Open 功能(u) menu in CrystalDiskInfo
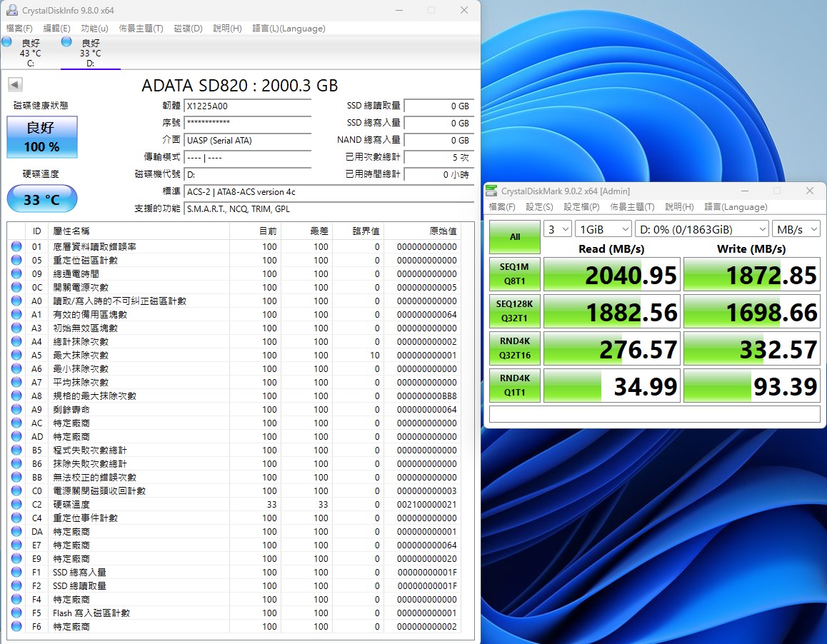 [x=94, y=29]
